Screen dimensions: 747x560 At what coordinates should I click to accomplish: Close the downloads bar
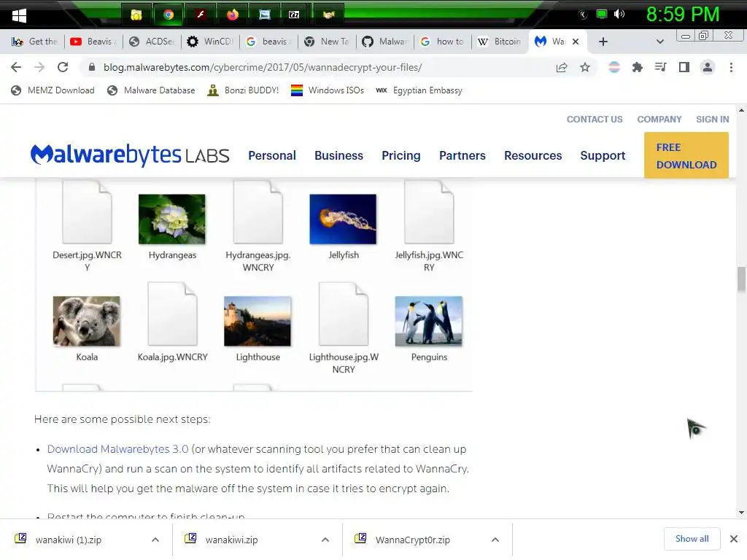click(734, 539)
